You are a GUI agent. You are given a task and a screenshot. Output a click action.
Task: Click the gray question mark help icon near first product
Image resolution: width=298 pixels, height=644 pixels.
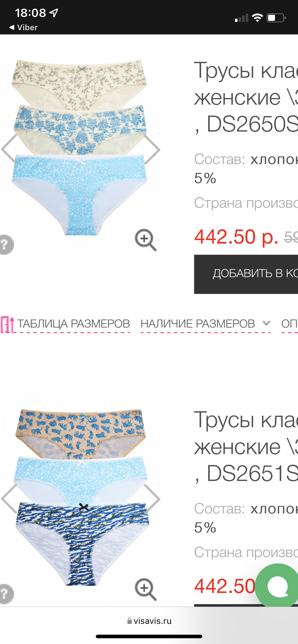click(6, 245)
